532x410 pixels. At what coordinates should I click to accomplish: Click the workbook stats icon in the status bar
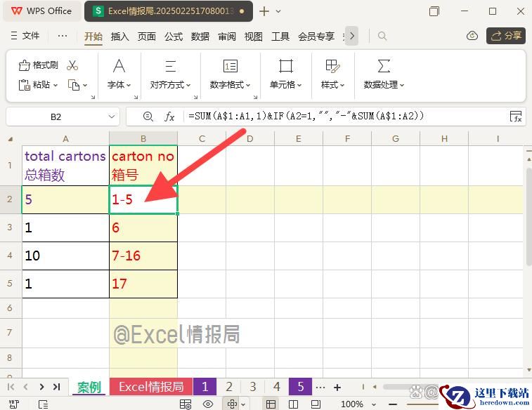point(186,404)
